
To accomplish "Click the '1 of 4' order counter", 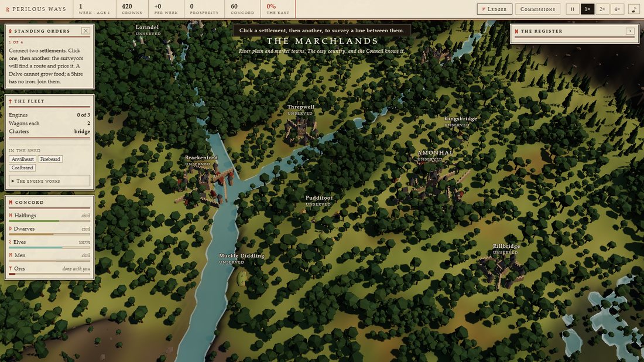I will tap(16, 42).
